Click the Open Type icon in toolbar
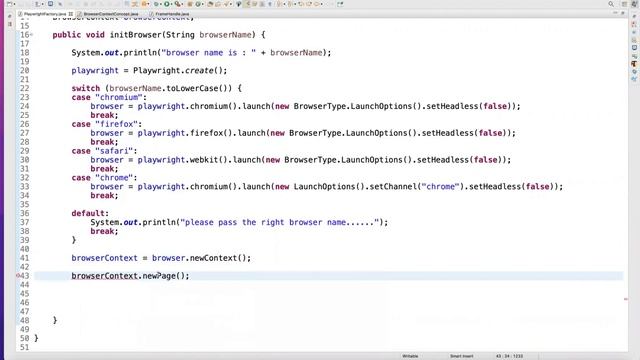This screenshot has height=360, width=640. 210,4
